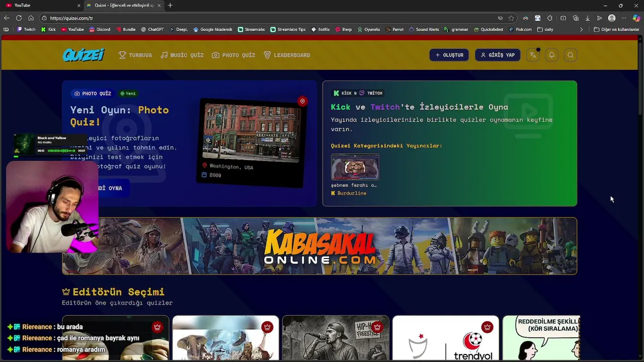644x362 pixels.
Task: Click the Giriş Yap button
Action: tap(498, 55)
